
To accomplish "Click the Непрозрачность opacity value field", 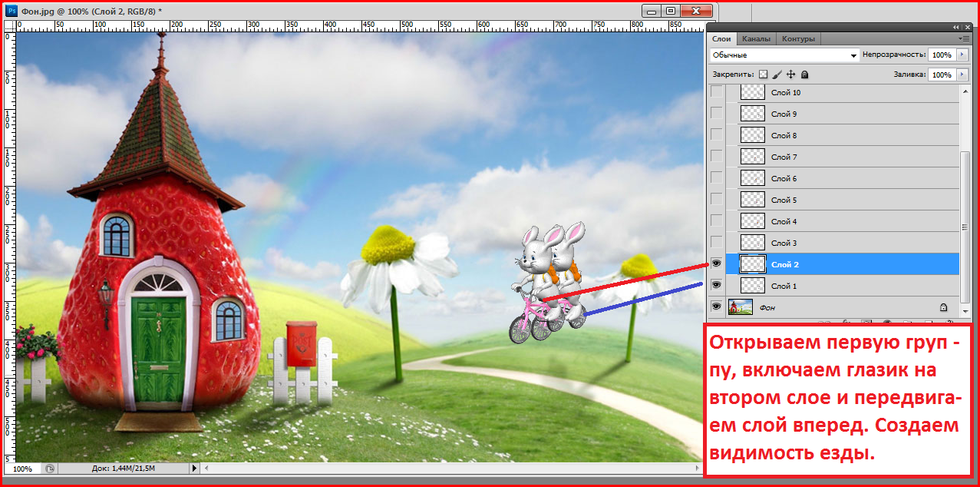I will click(942, 55).
